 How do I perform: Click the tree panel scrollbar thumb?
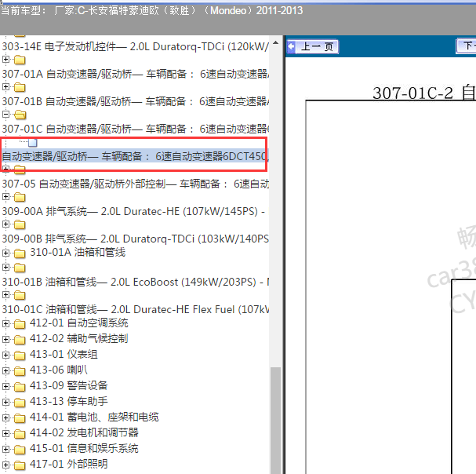click(276, 420)
